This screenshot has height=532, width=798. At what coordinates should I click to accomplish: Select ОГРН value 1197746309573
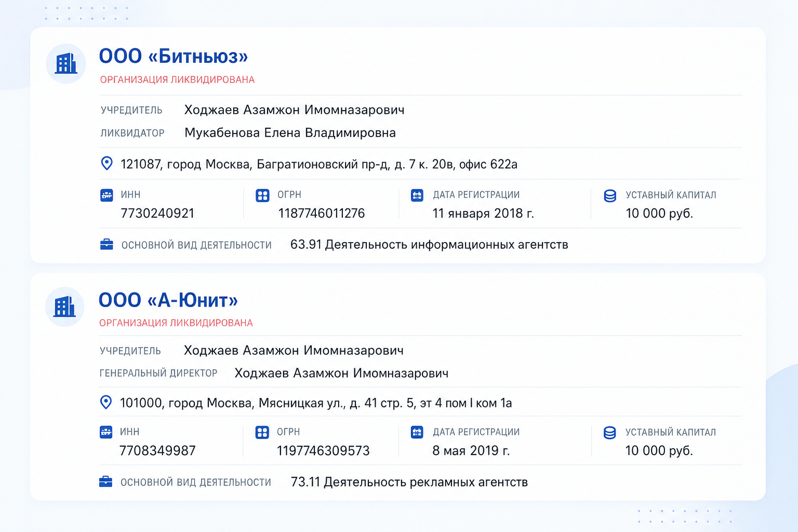(x=323, y=451)
